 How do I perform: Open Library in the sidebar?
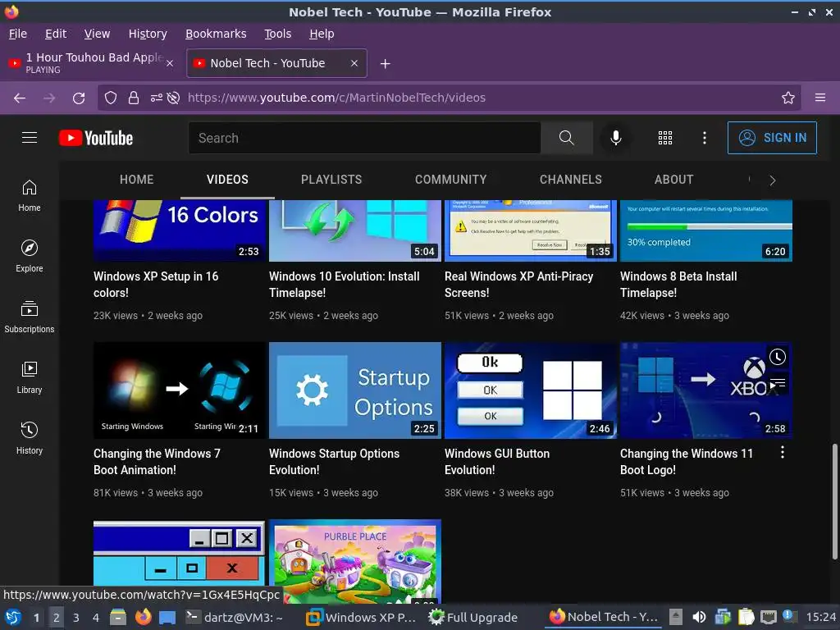point(30,377)
